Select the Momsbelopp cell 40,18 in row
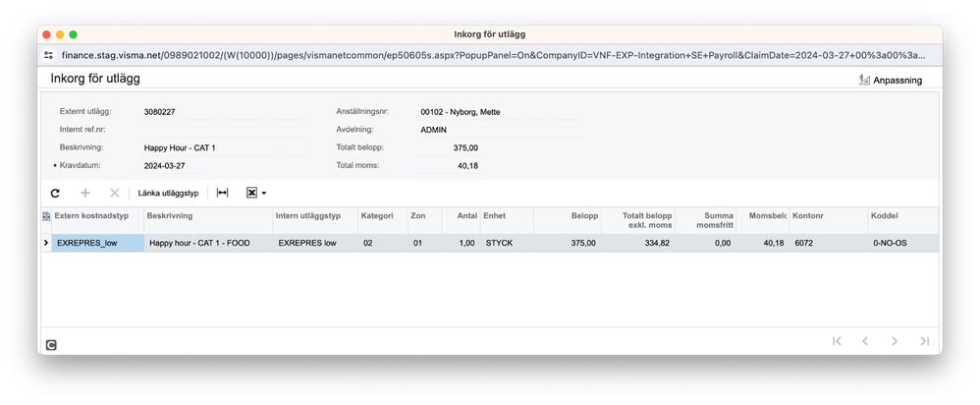The height and width of the screenshot is (405, 980). pyautogui.click(x=763, y=243)
